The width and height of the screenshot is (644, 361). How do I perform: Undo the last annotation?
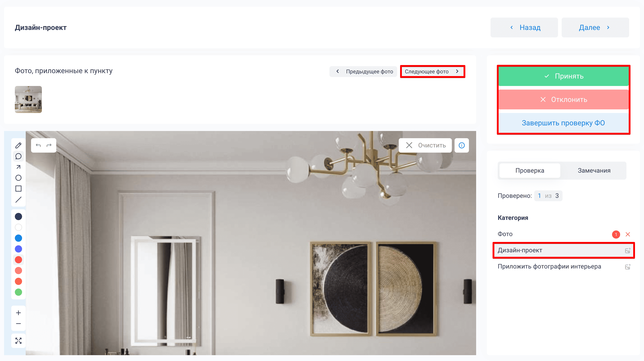click(x=38, y=145)
